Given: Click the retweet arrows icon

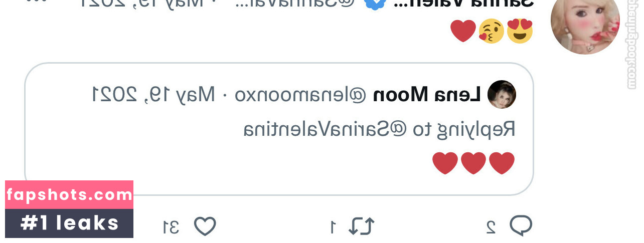Looking at the screenshot, I should [x=362, y=226].
